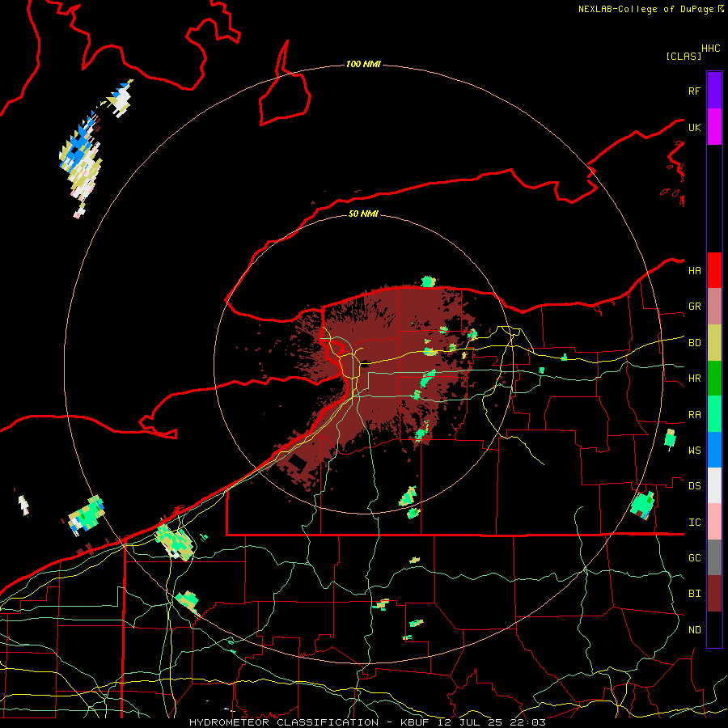
Task: Click the magenta UK legend color swatch
Action: [714, 126]
